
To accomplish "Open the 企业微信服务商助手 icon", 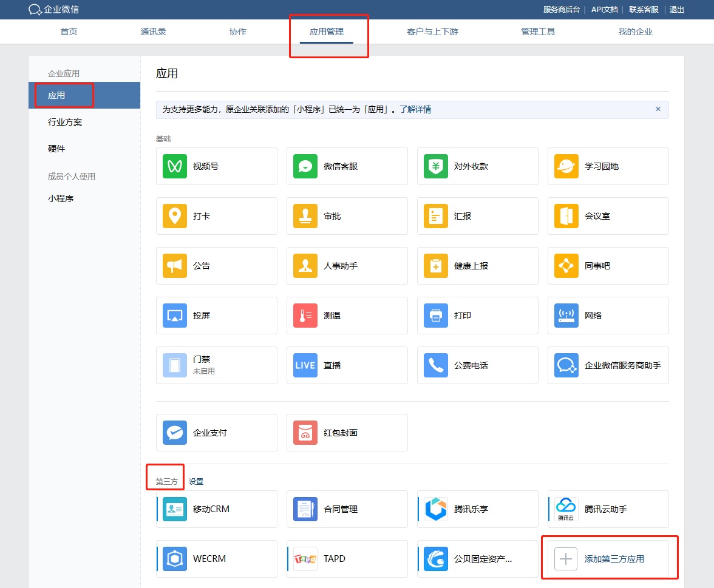I will [x=566, y=365].
